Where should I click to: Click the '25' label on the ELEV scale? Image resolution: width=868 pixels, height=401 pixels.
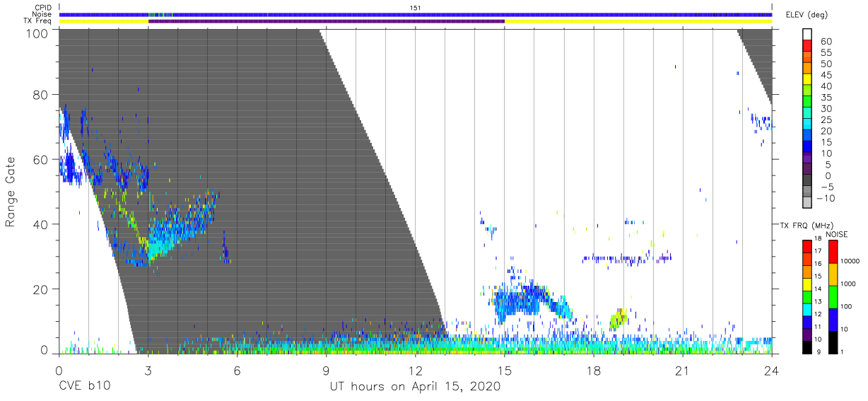tap(826, 120)
